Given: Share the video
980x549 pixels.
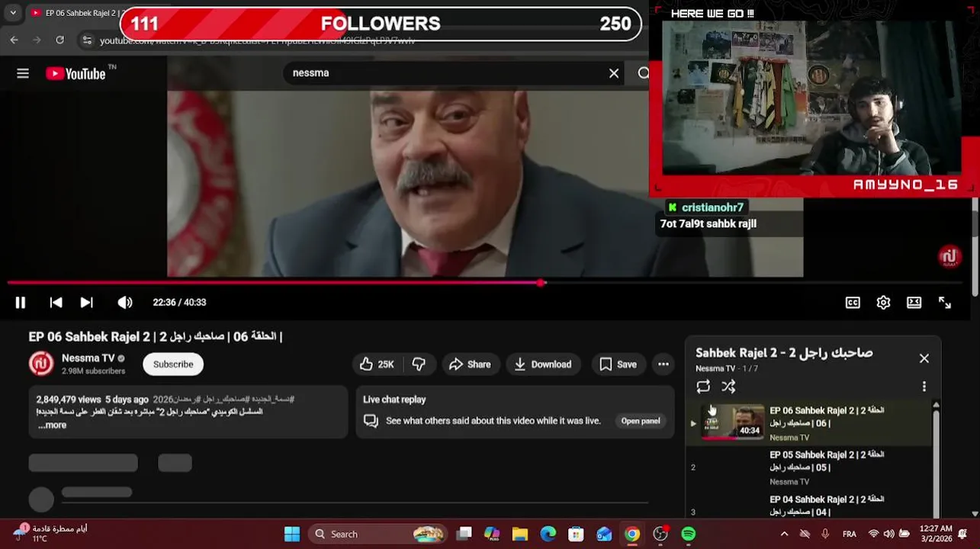Looking at the screenshot, I should coord(470,364).
